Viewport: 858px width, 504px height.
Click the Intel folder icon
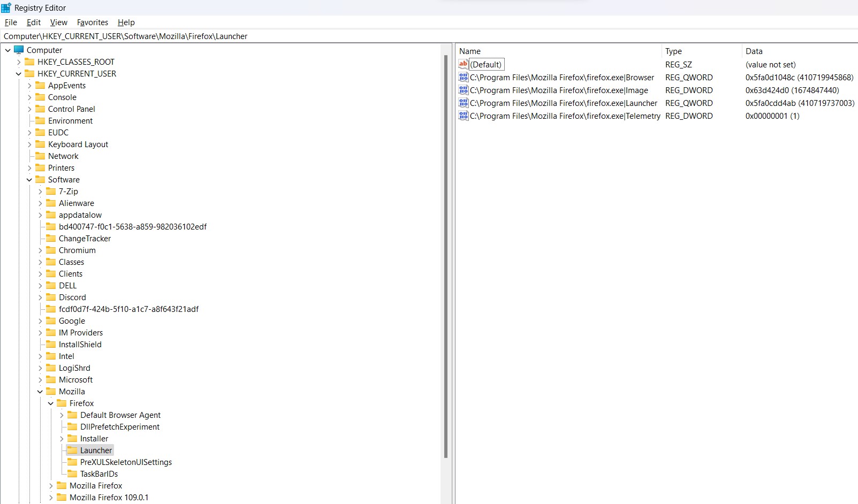pos(51,356)
